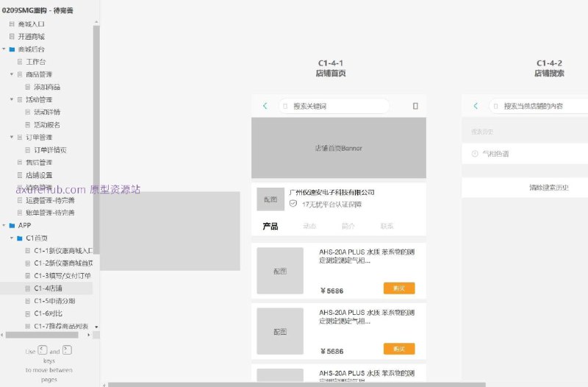The image size is (588, 387).
Task: Click 搜索当前店铺的内容 search field
Action: click(x=539, y=106)
